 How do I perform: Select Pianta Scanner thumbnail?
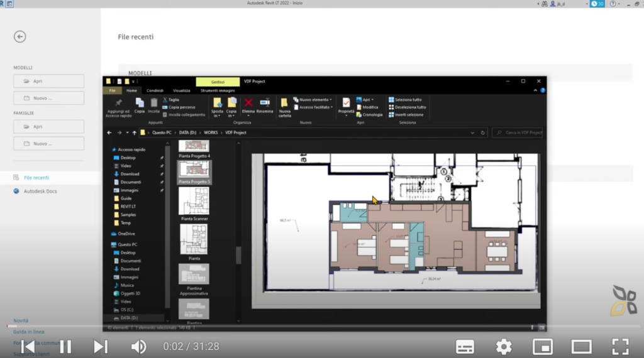(x=194, y=204)
